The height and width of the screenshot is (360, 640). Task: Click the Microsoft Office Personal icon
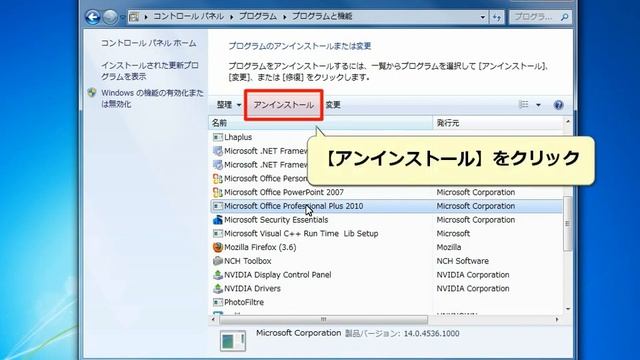(x=218, y=179)
